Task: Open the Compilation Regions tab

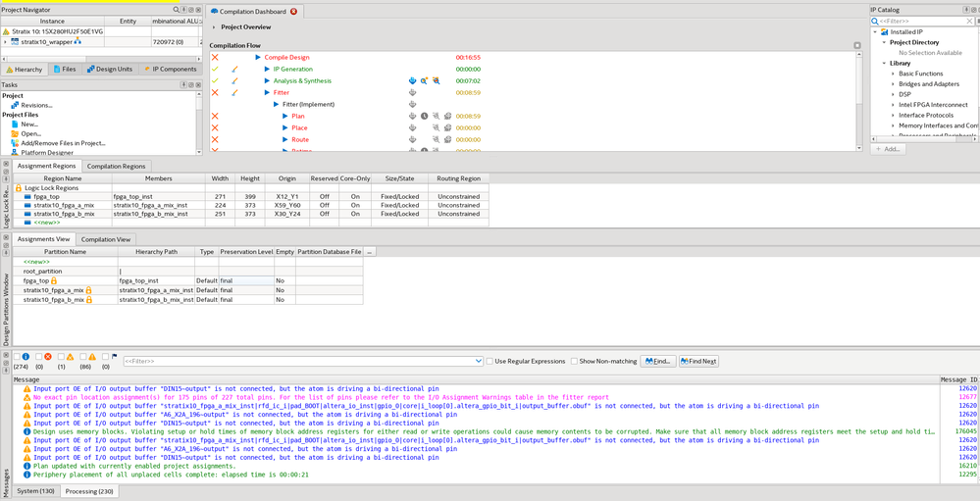Action: coord(117,166)
